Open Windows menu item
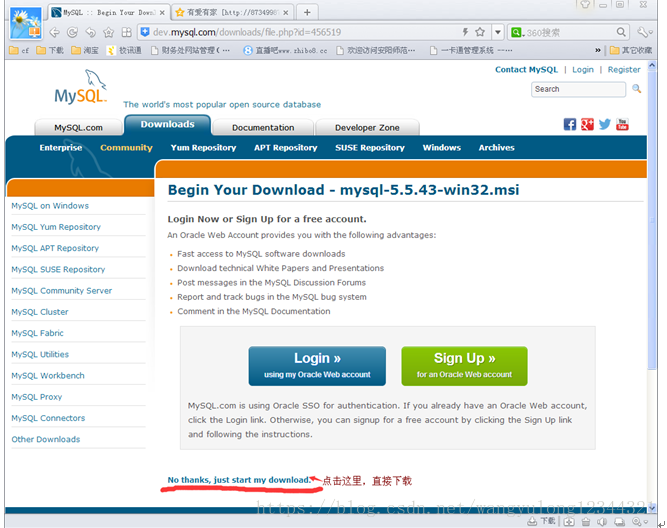Viewport: 667px width, 528px height. [x=442, y=148]
